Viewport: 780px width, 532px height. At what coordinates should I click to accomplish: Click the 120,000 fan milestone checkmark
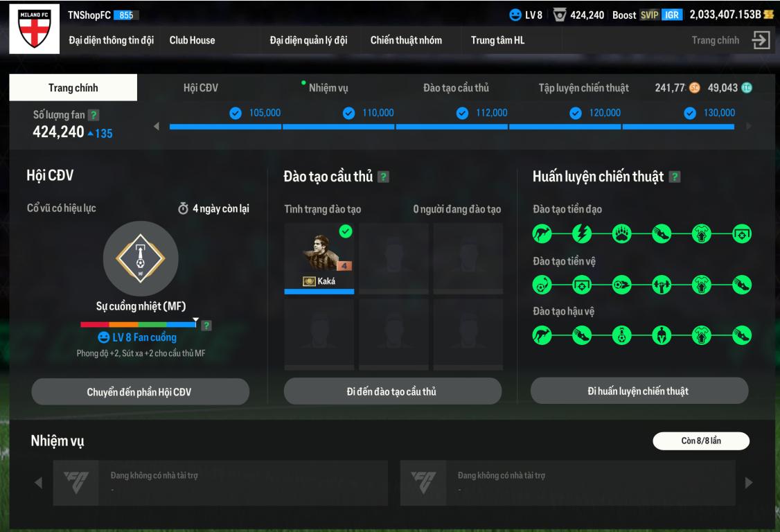coord(576,114)
